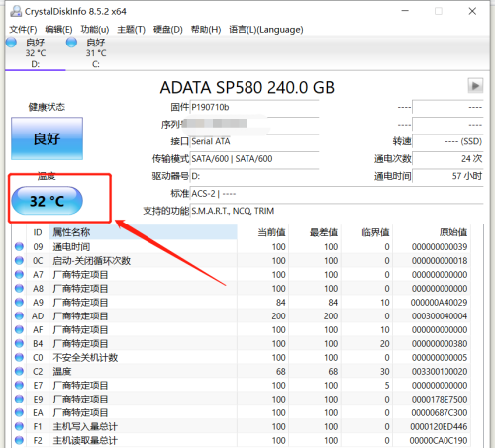495x448 pixels.
Task: Click status dot of row AD
Action: coord(19,315)
